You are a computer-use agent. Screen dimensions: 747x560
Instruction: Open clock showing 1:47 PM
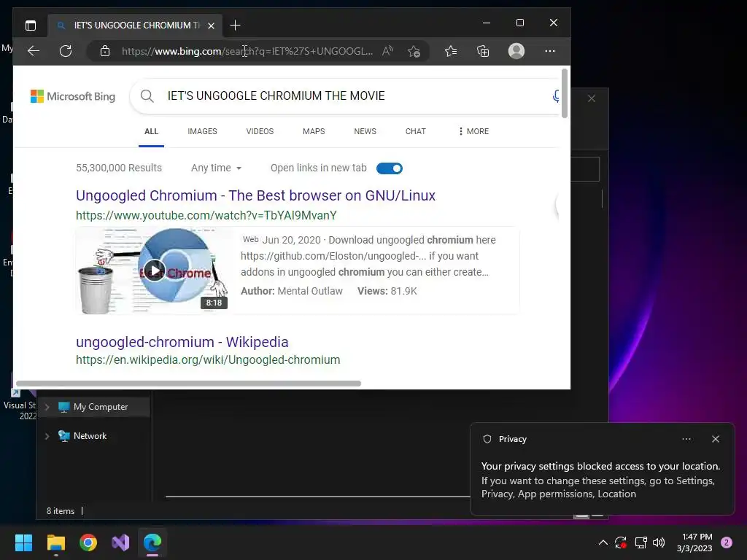point(694,542)
